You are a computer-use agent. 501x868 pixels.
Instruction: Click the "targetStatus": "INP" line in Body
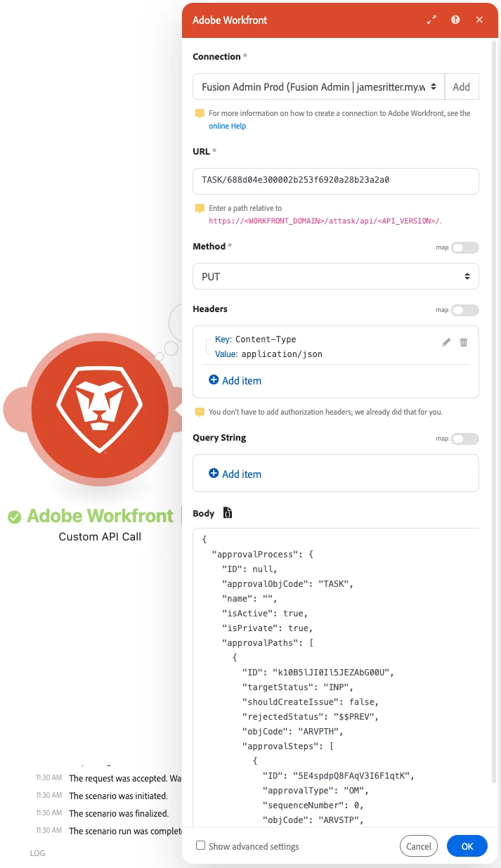click(x=297, y=687)
